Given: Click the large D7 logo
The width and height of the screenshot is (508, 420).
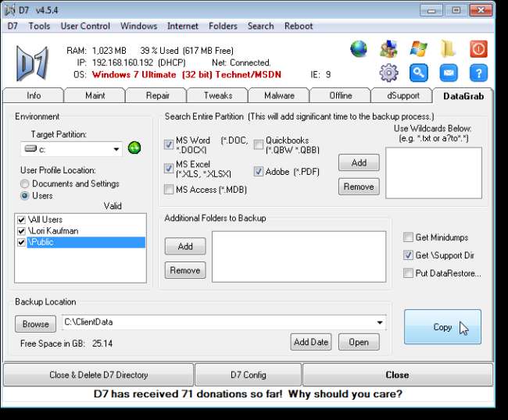Looking at the screenshot, I should click(32, 63).
